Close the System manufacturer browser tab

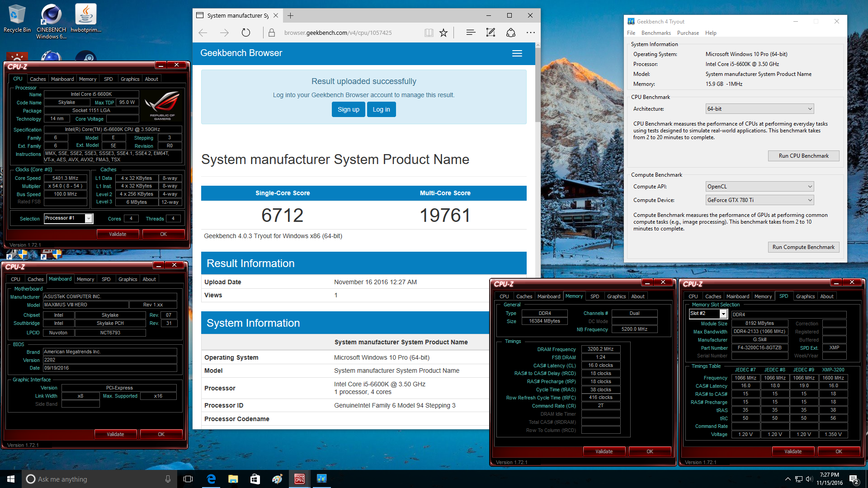[x=275, y=15]
